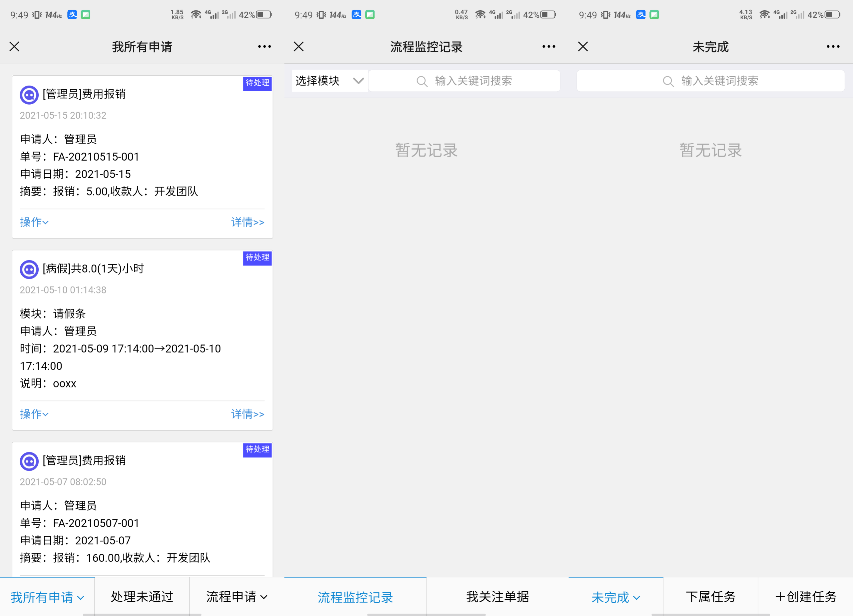The image size is (853, 616).
Task: Close the 我所有申请 page with the X
Action: tap(14, 46)
